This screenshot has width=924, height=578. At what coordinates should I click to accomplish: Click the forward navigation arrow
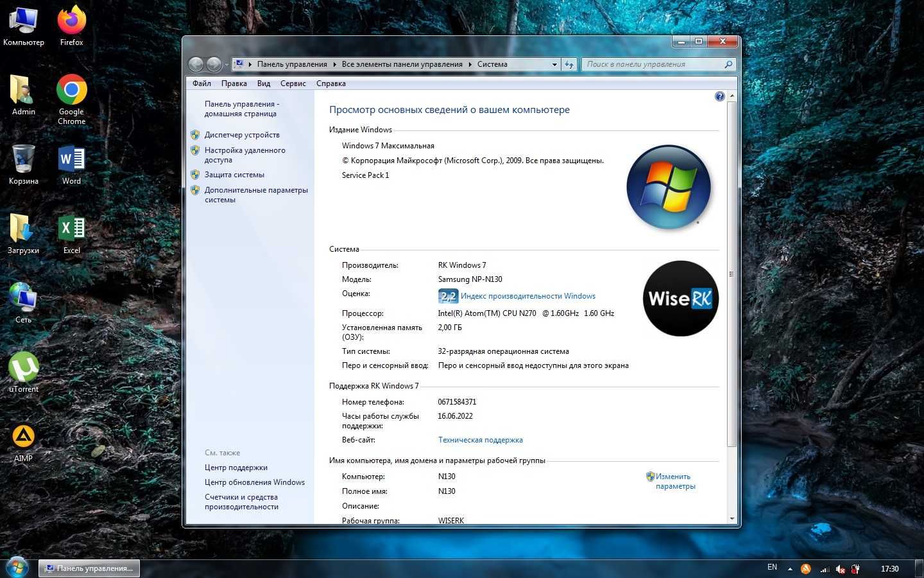tap(214, 64)
